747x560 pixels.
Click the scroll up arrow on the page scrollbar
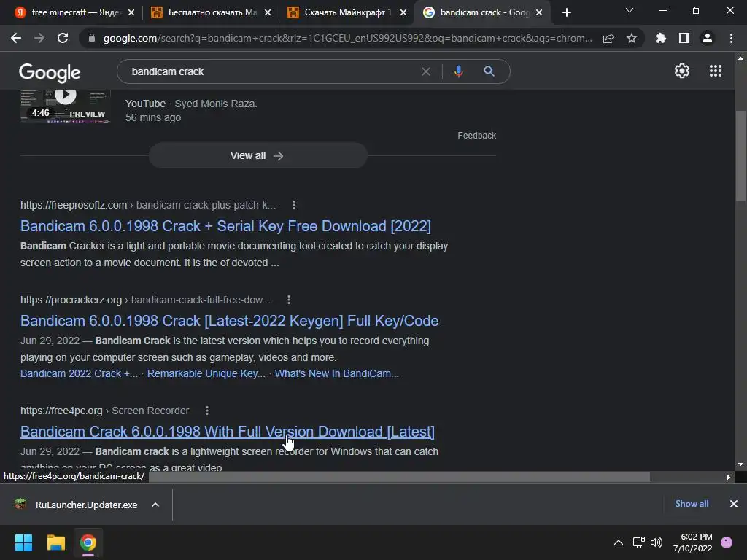coord(740,58)
